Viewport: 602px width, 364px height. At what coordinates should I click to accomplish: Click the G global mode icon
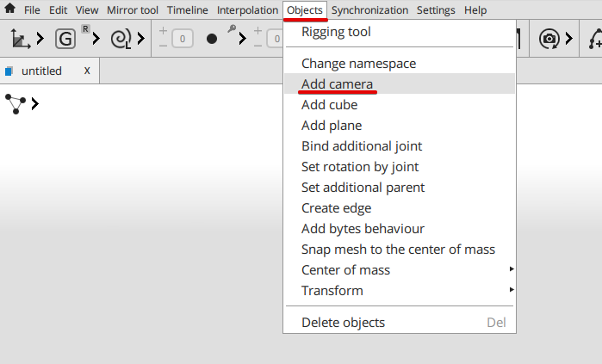pos(65,38)
